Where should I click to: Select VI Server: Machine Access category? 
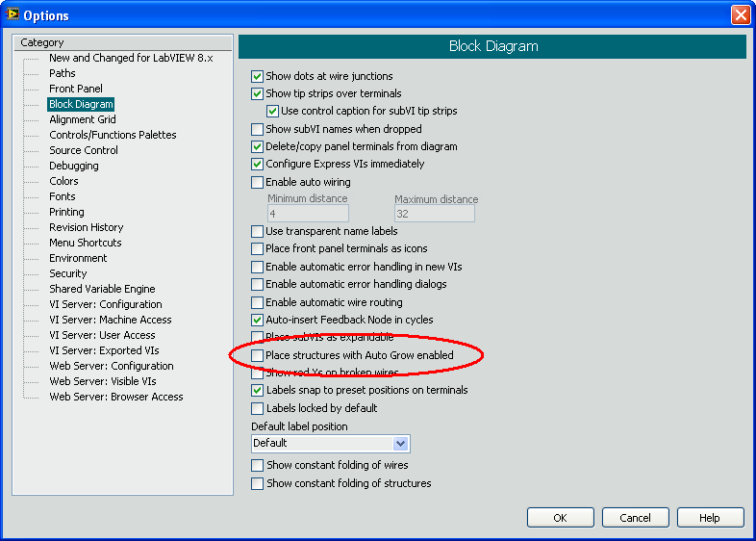(x=111, y=320)
